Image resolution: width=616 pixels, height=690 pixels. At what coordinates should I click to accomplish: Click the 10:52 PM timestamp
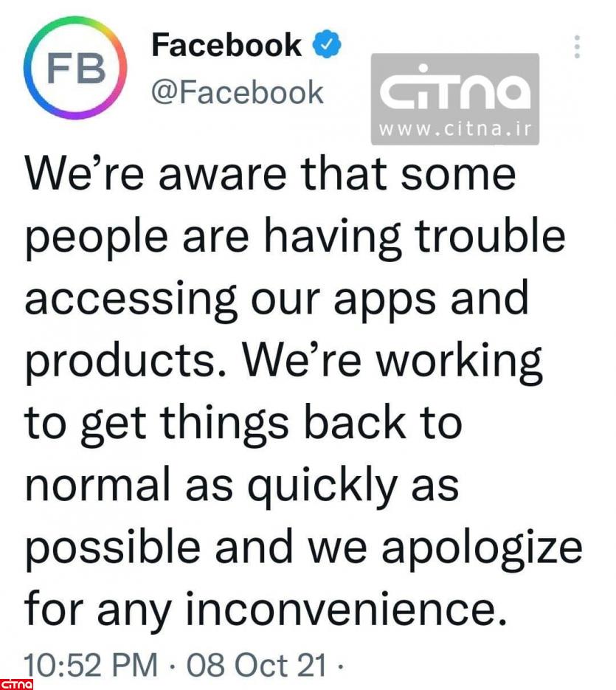tap(91, 665)
